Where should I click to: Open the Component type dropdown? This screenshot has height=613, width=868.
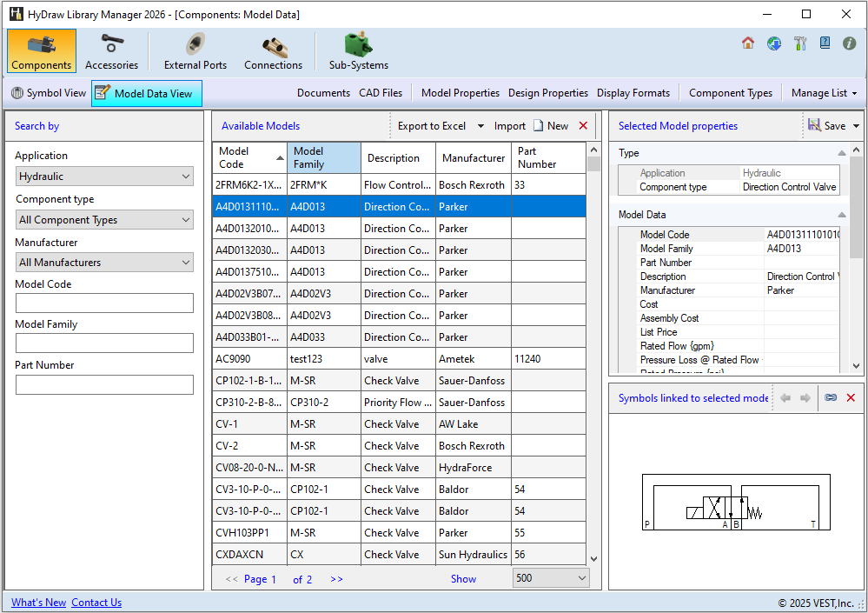tap(104, 220)
